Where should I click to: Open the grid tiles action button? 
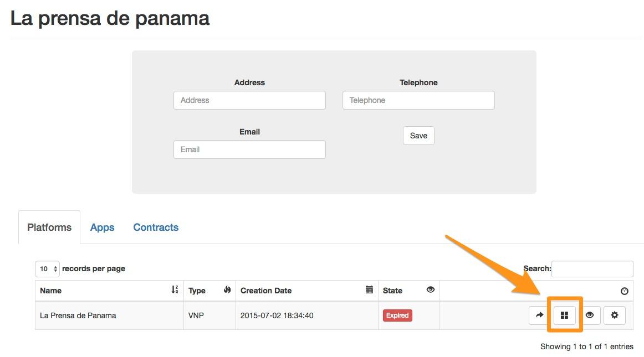click(x=564, y=315)
